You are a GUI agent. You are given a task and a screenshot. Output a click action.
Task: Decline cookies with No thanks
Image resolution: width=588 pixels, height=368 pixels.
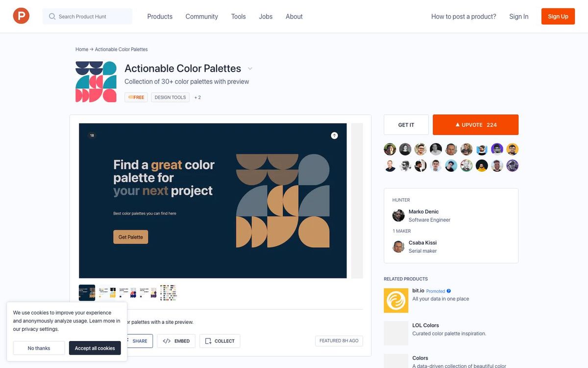click(39, 348)
